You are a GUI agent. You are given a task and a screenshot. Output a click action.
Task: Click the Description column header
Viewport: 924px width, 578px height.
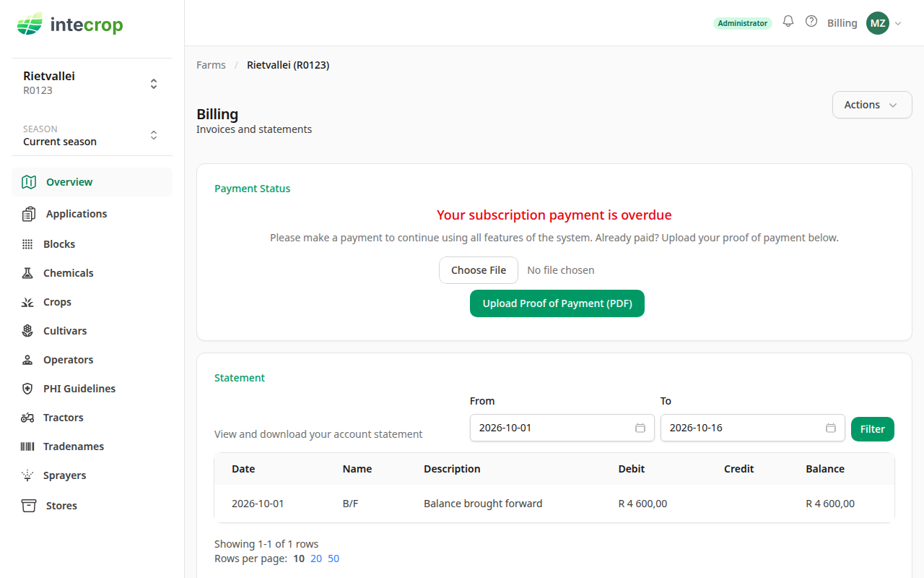452,469
